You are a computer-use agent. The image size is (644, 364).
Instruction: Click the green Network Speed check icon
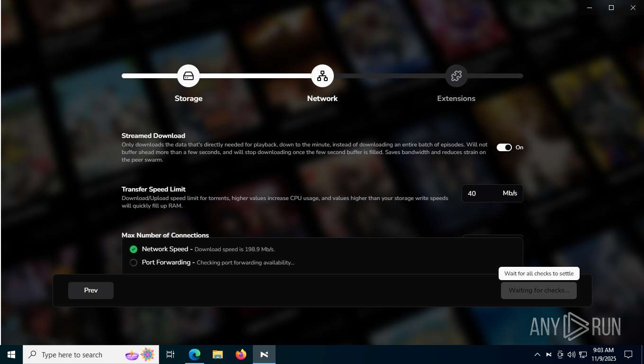point(134,249)
